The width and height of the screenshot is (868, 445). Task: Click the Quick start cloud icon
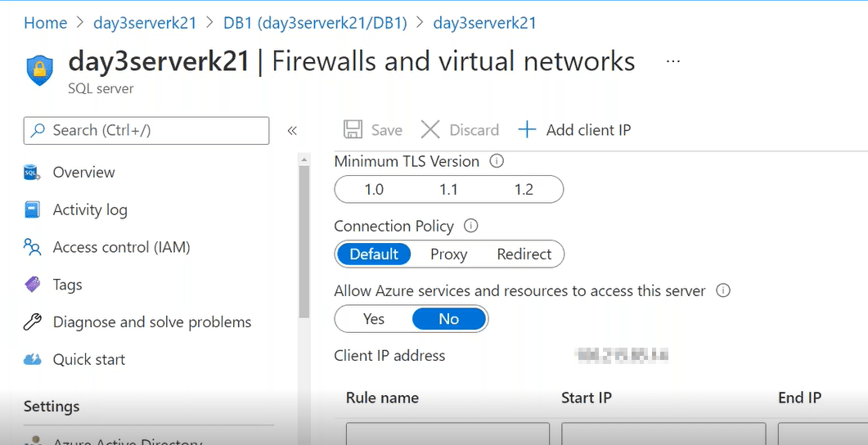[32, 360]
